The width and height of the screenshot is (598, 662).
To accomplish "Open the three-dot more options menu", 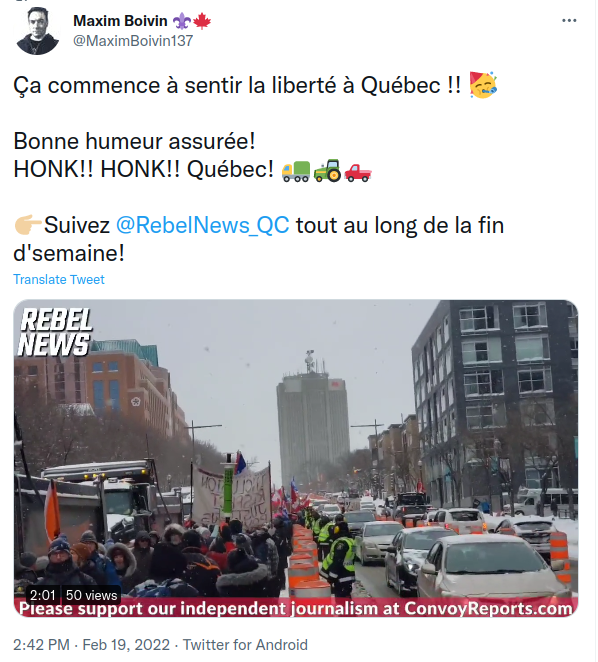I will click(569, 20).
